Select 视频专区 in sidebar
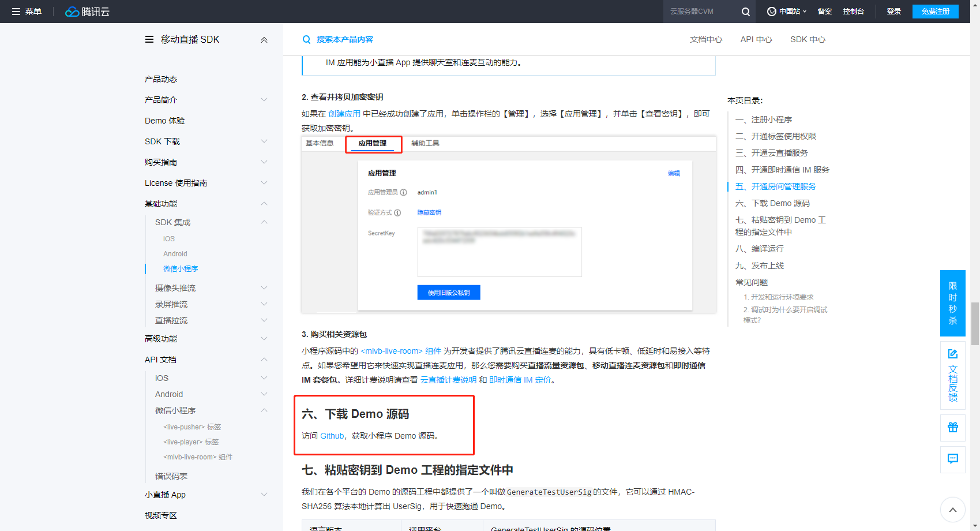Image resolution: width=980 pixels, height=531 pixels. tap(161, 515)
